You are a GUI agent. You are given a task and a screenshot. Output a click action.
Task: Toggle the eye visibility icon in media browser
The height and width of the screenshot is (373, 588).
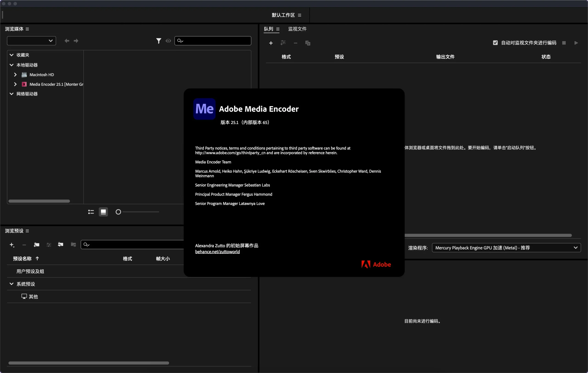coord(168,41)
